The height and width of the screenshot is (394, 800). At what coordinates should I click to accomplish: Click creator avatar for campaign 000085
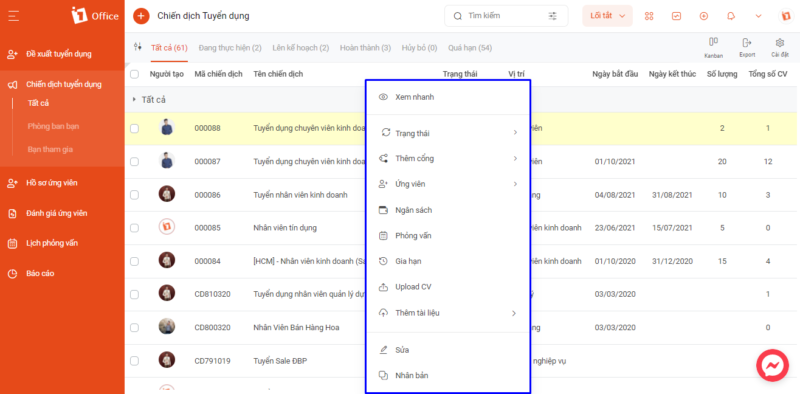click(x=167, y=227)
